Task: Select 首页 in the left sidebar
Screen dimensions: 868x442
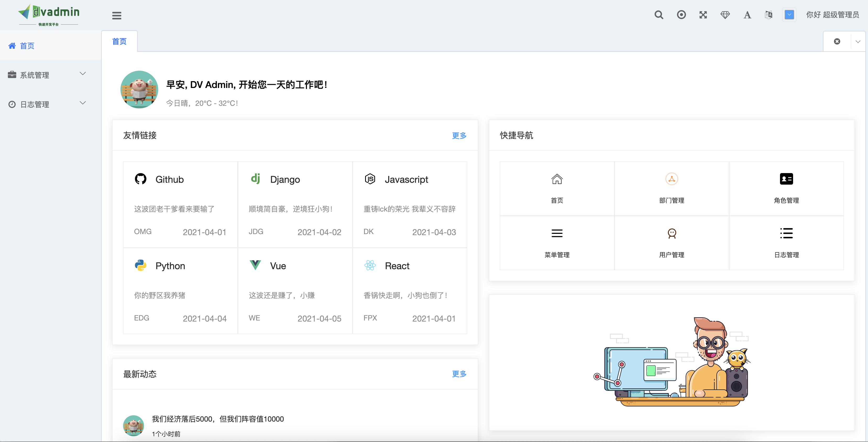Action: 27,46
